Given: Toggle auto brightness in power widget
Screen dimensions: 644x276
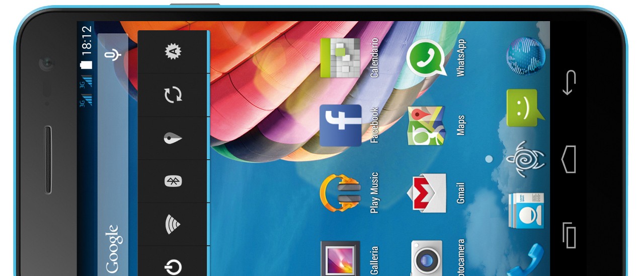Looking at the screenshot, I should (x=173, y=51).
